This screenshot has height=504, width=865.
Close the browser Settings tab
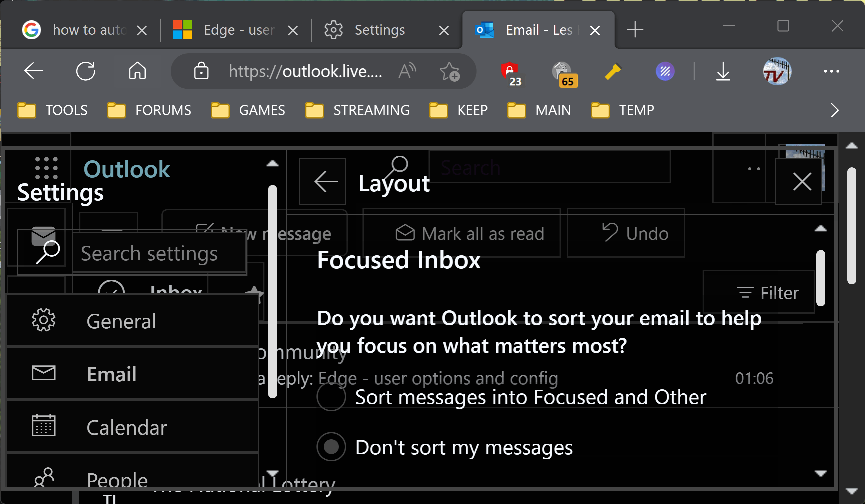tap(444, 31)
